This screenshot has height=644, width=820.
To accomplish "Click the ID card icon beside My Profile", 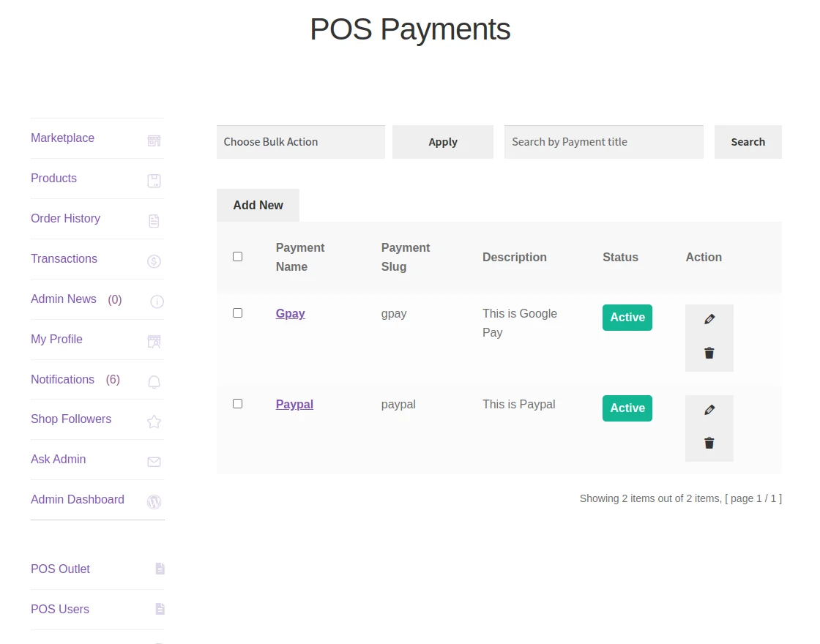I will (154, 341).
